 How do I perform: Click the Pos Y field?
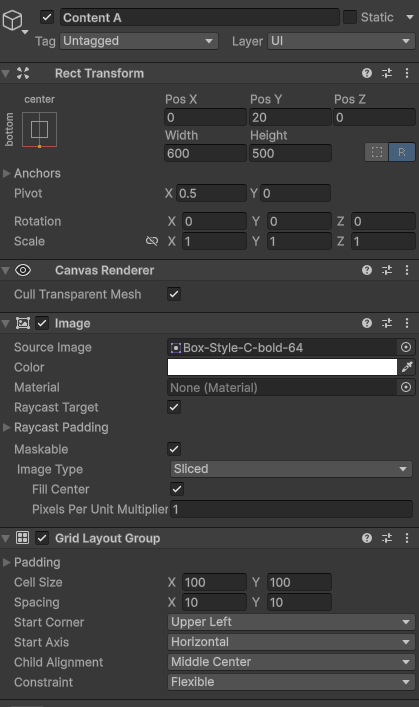point(290,117)
